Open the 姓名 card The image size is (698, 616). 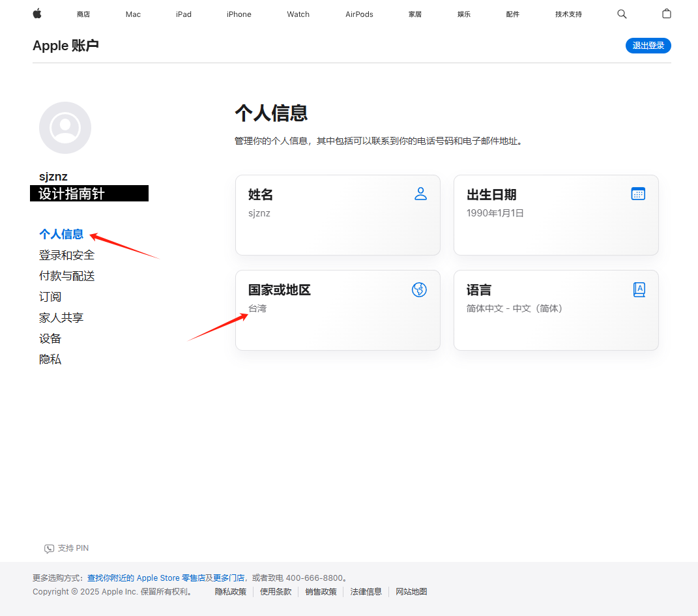(x=338, y=215)
